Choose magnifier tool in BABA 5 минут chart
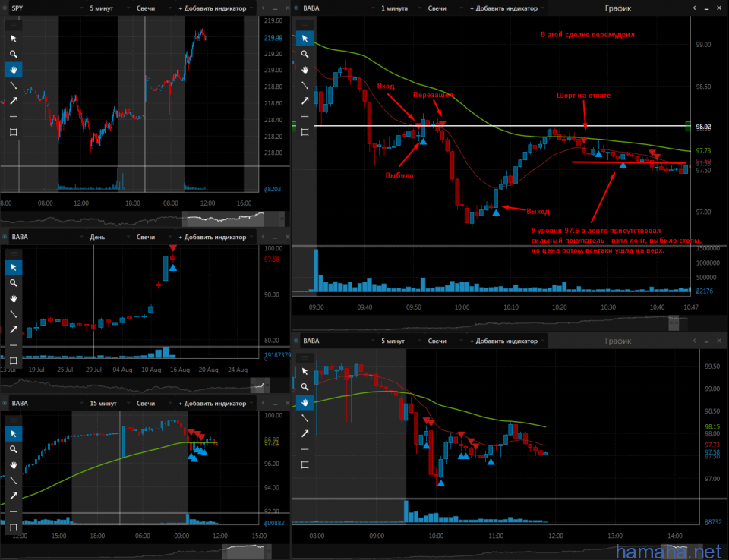The width and height of the screenshot is (729, 560). pyautogui.click(x=305, y=387)
